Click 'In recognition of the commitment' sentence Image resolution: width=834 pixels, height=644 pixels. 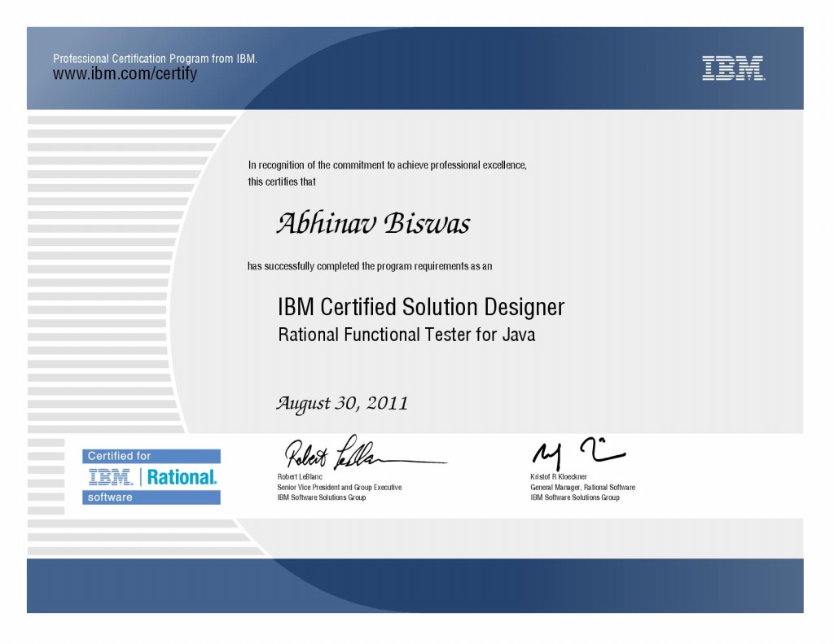[x=387, y=165]
